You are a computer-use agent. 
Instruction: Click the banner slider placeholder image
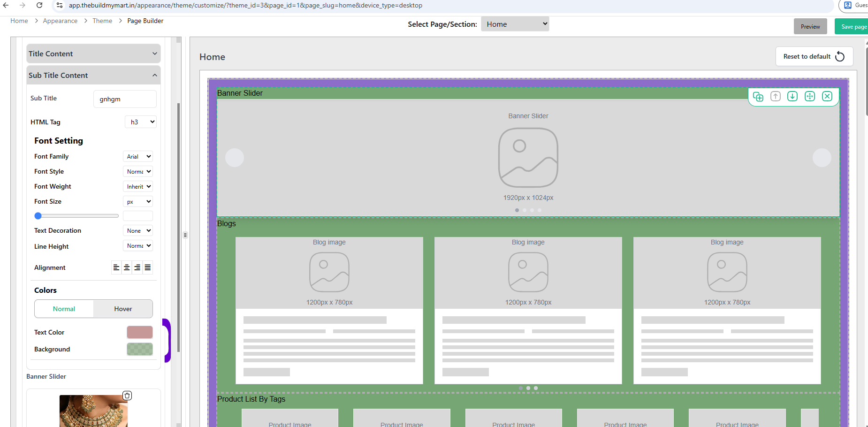[x=528, y=158]
